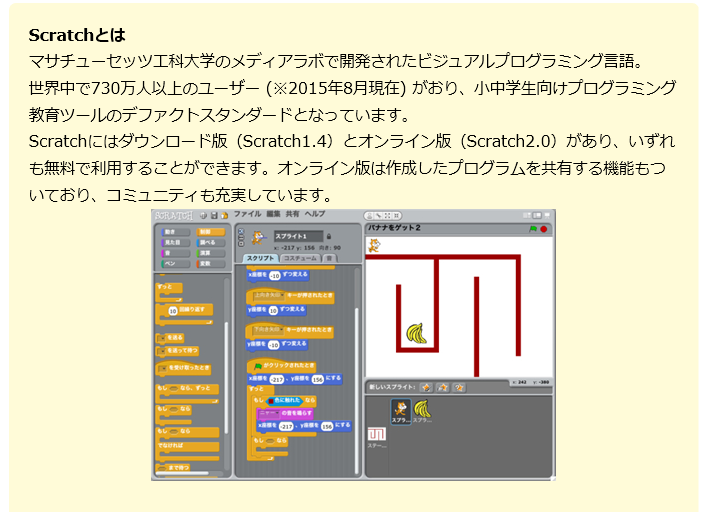This screenshot has width=712, height=512.
Task: Click the まで待つ block in the palette
Action: click(x=173, y=468)
